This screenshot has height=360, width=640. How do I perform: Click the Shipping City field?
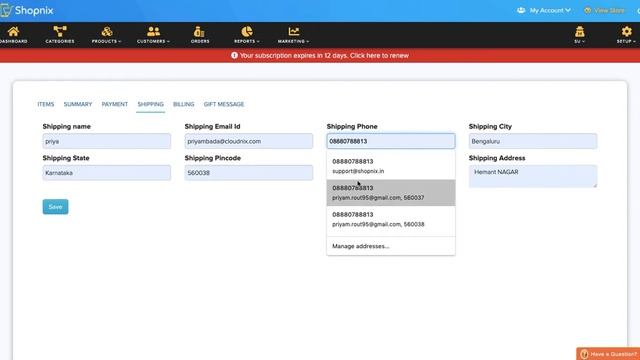(533, 141)
